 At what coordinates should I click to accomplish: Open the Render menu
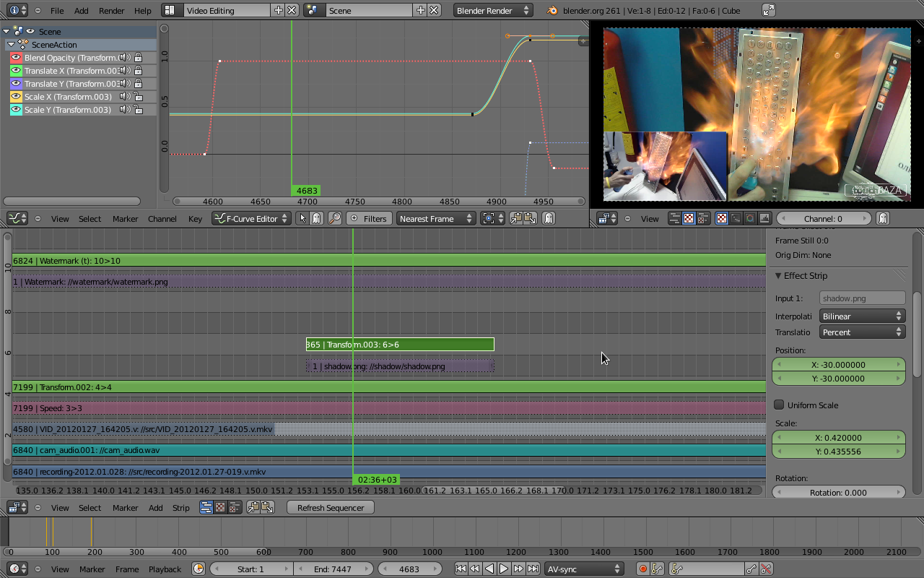[112, 11]
